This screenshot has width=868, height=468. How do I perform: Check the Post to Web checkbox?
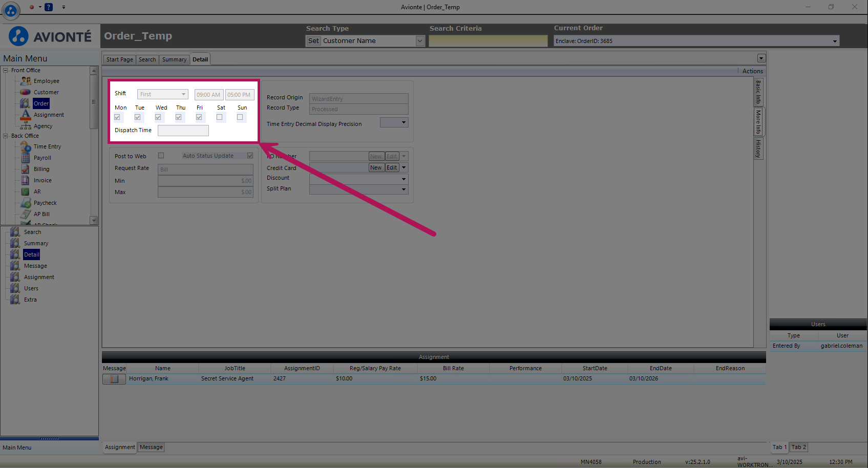click(x=161, y=156)
